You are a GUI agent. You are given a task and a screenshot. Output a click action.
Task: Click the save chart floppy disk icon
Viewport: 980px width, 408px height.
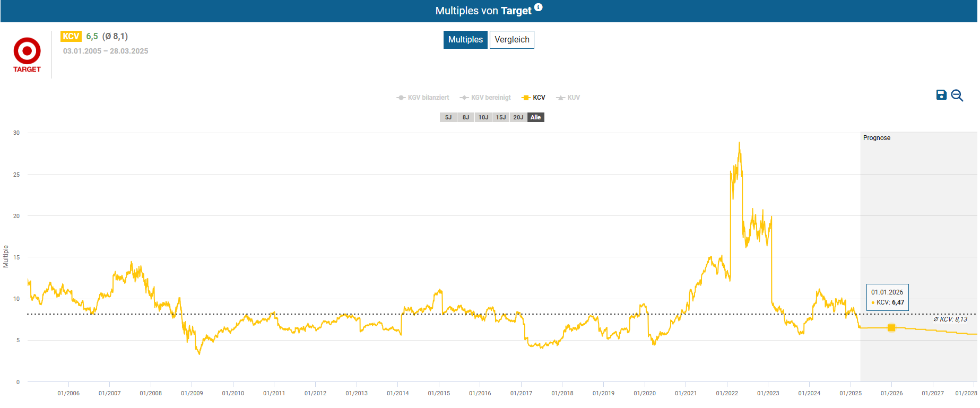941,95
